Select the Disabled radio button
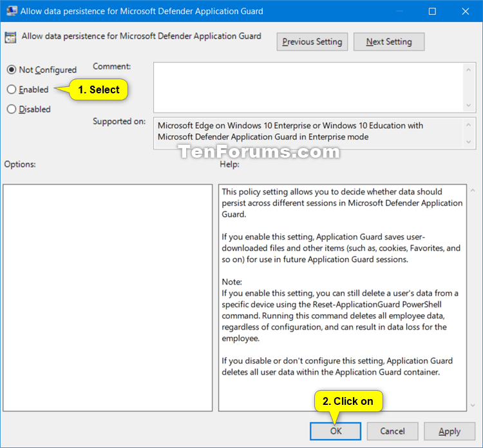This screenshot has height=448, width=483. pos(12,109)
